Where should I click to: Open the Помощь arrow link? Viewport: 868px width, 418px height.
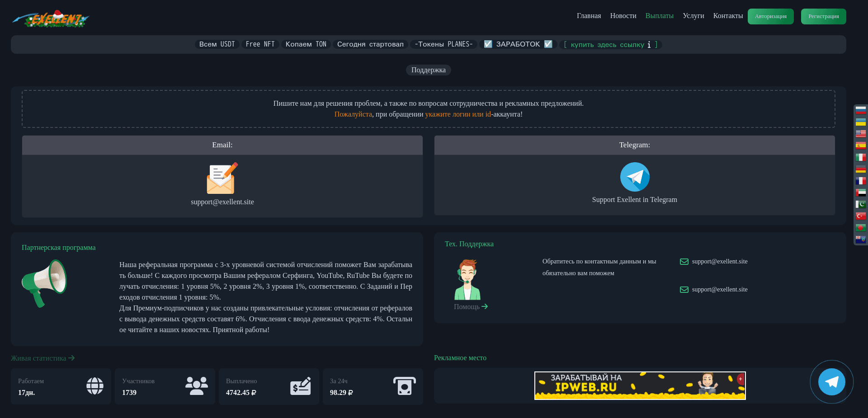[470, 306]
